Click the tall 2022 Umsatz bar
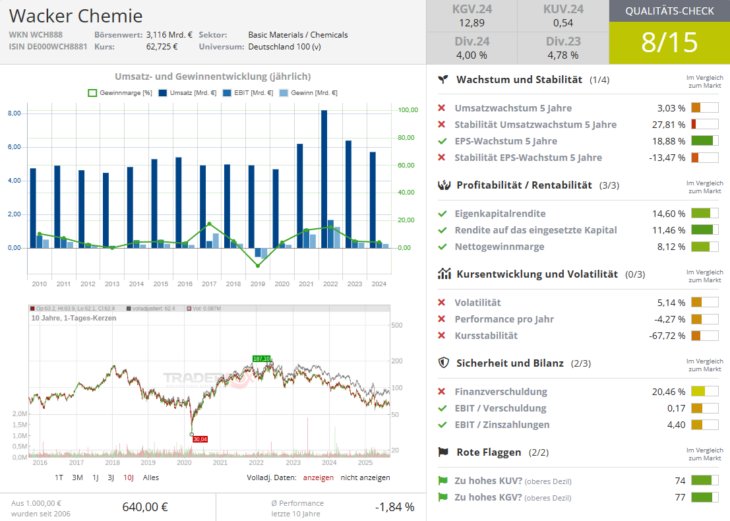Viewport: 730px width, 521px height. click(x=324, y=179)
